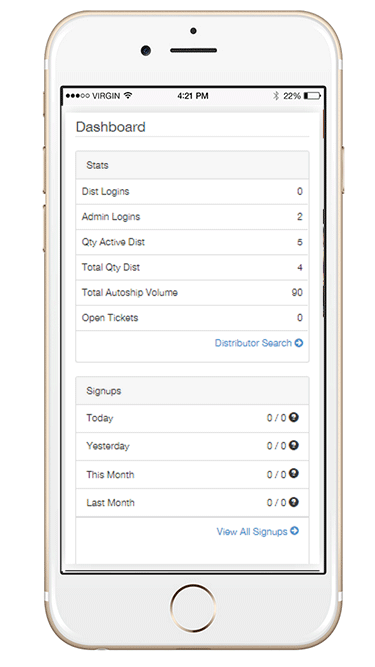The height and width of the screenshot is (667, 375).
Task: Open the This Month signups help icon
Action: tap(293, 473)
